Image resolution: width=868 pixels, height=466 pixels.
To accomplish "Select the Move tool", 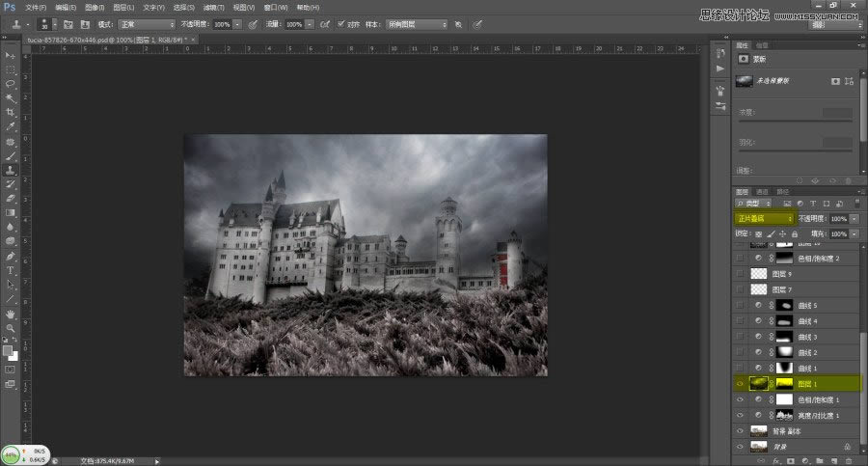I will coord(11,56).
